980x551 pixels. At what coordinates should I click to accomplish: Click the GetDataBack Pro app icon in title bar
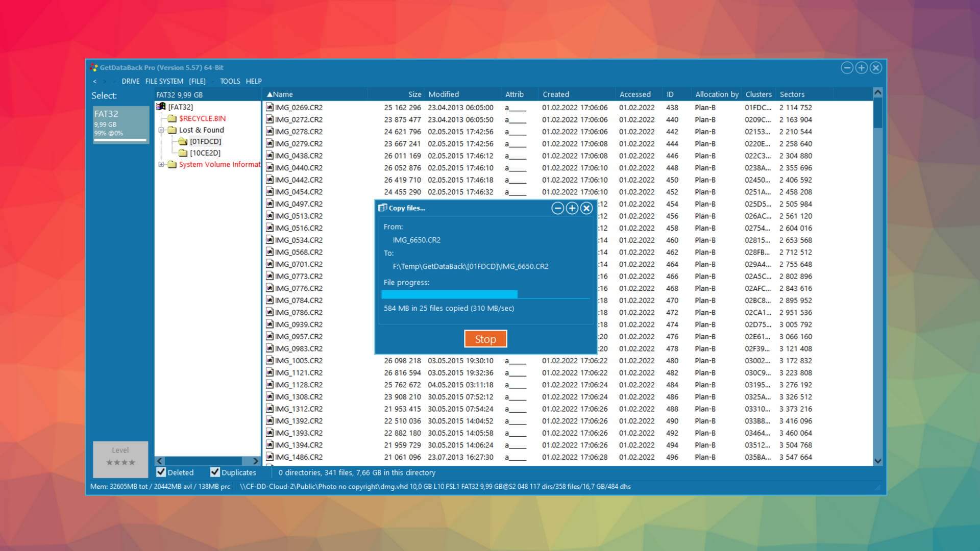(x=93, y=68)
